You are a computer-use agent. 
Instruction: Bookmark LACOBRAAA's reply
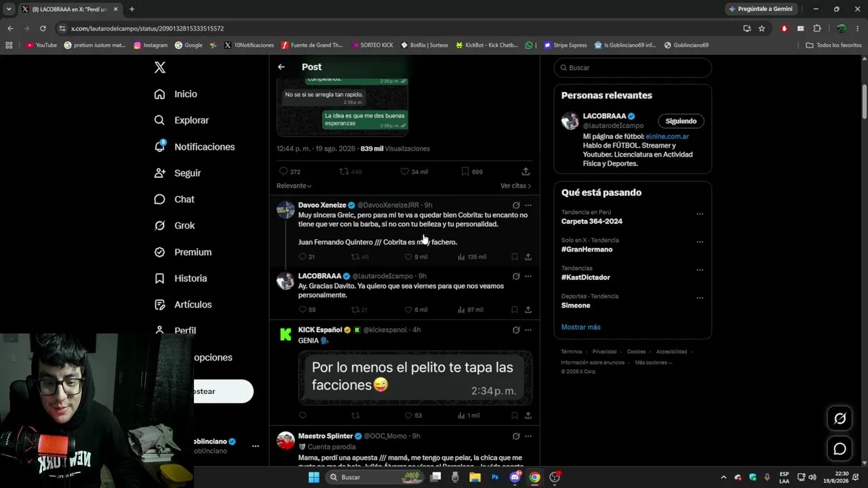(515, 310)
